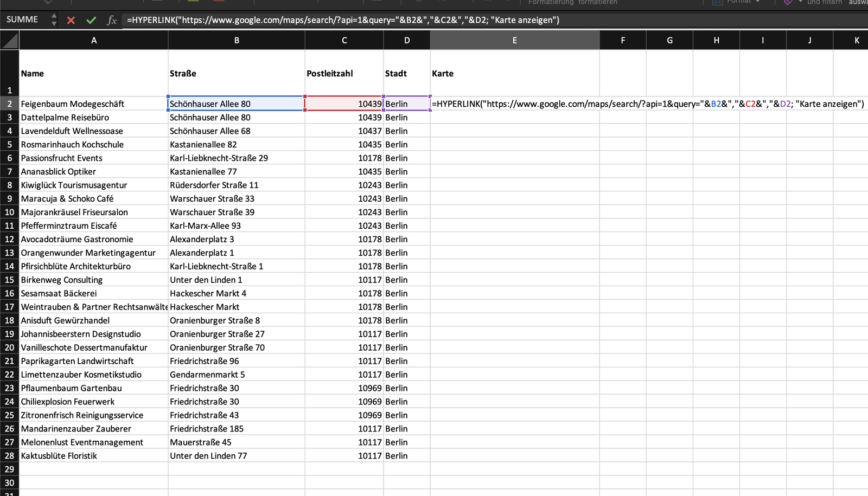This screenshot has height=496, width=868.
Task: Confirm the formula with green checkmark
Action: pos(91,20)
